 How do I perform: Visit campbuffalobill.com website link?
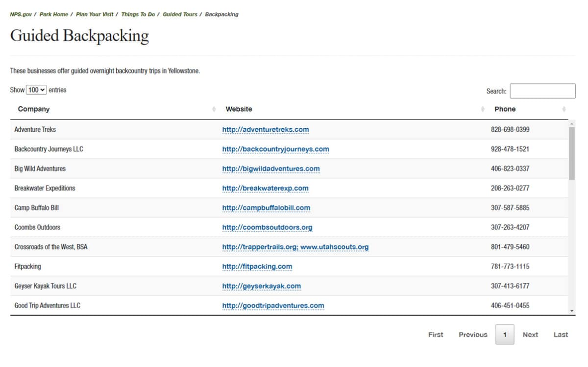coord(266,208)
